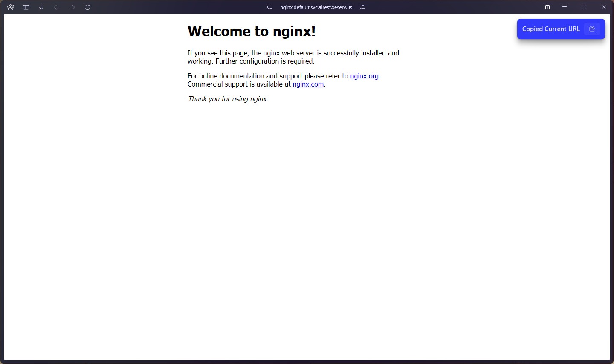Go back with the left arrow
Screen dimensions: 614x364
(57, 7)
